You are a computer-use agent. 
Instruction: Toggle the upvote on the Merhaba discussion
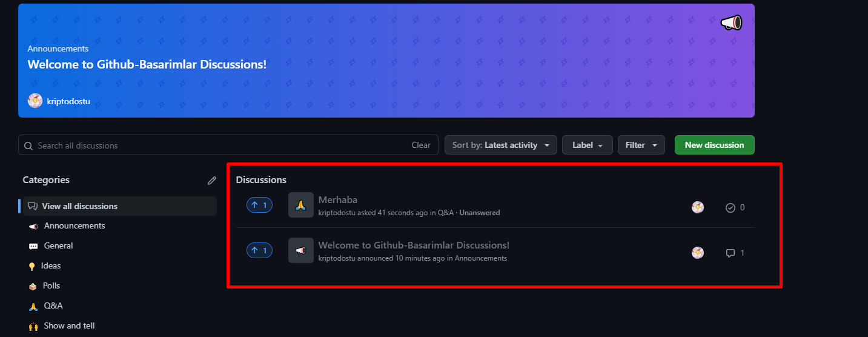259,205
